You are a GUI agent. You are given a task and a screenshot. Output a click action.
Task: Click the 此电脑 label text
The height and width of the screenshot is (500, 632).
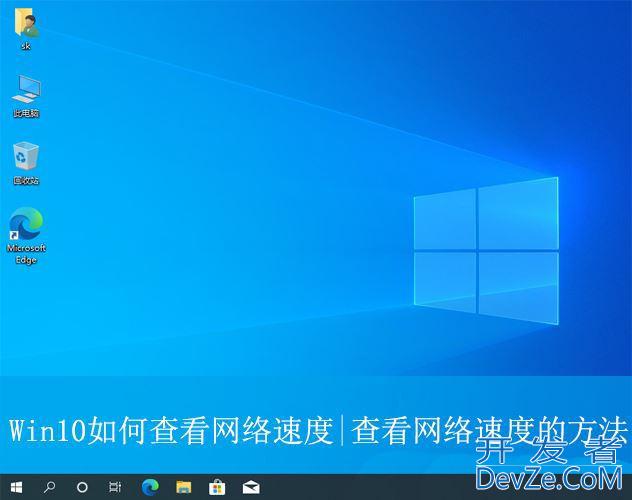(x=26, y=114)
